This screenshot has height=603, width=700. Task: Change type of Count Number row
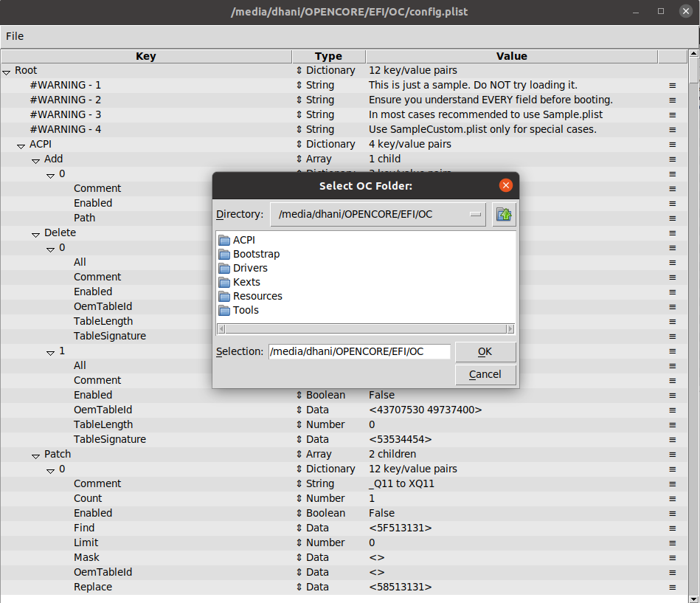tap(299, 498)
